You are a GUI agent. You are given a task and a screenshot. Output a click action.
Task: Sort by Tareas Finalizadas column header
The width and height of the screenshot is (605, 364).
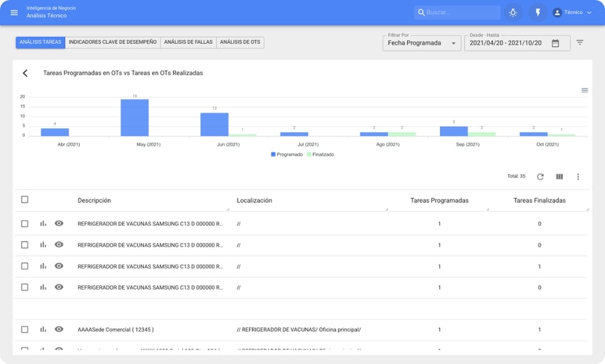(x=539, y=200)
